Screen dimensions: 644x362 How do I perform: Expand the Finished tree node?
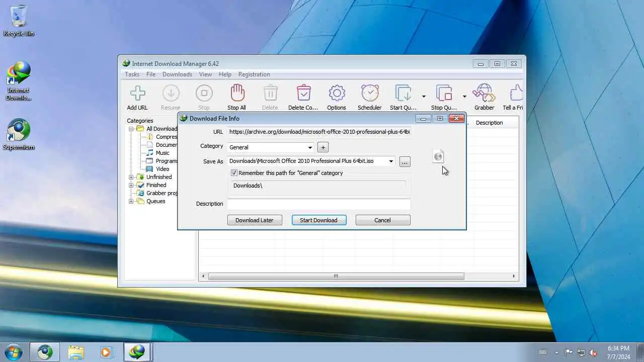click(x=131, y=185)
